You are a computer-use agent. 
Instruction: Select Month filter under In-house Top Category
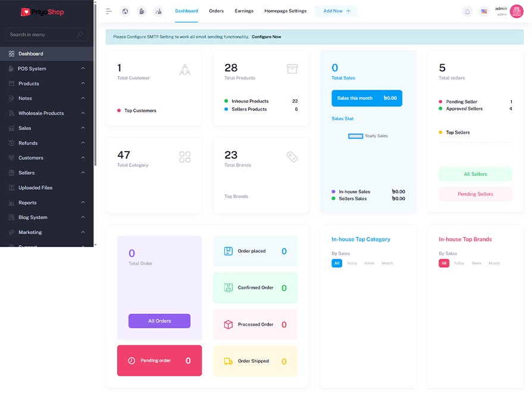pos(387,263)
